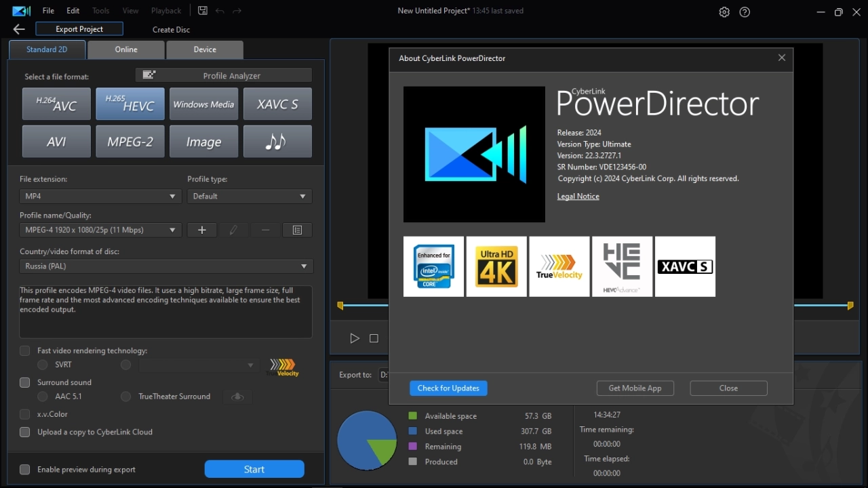Click the TrueVelocity logo in export panel
The image size is (868, 488).
tap(283, 367)
